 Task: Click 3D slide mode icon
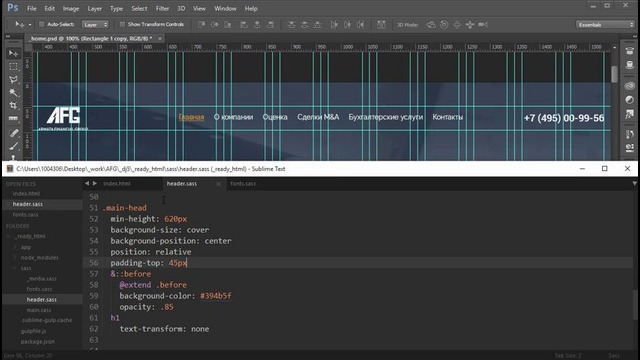470,24
